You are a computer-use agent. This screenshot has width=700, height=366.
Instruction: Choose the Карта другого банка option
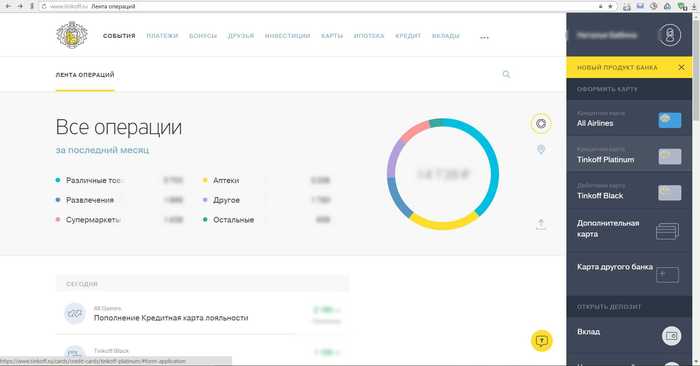point(629,273)
